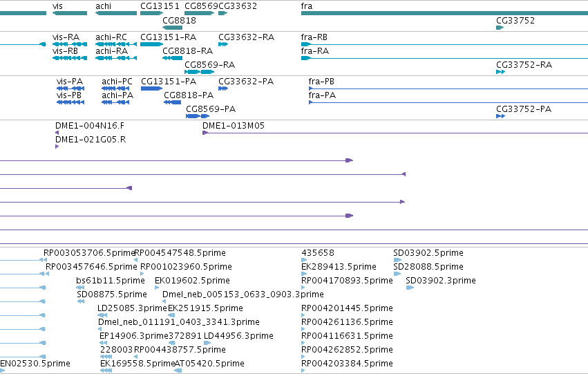The width and height of the screenshot is (588, 374).
Task: Click protein CG8569-PA label
Action: (x=211, y=109)
